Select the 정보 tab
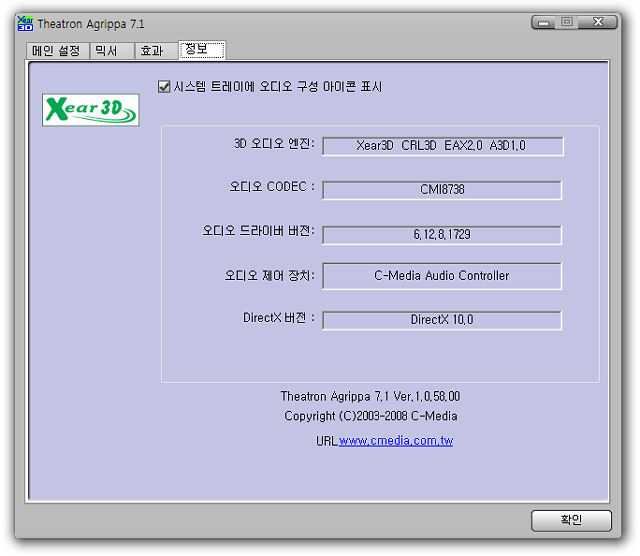 (x=202, y=50)
